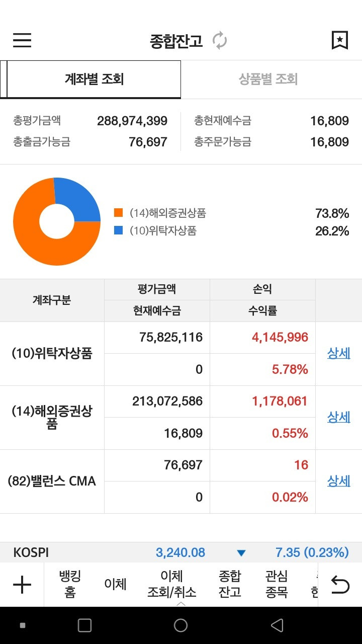
Task: Switch to 계좌별 조회 tab
Action: (x=94, y=79)
